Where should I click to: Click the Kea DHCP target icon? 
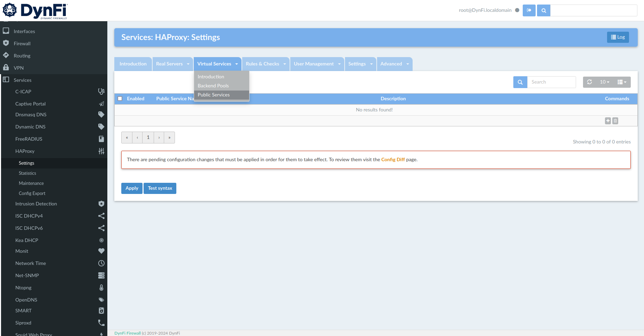(x=101, y=240)
